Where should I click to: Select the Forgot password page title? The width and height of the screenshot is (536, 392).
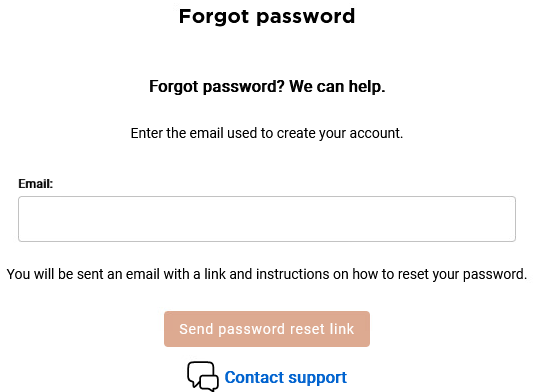click(267, 17)
